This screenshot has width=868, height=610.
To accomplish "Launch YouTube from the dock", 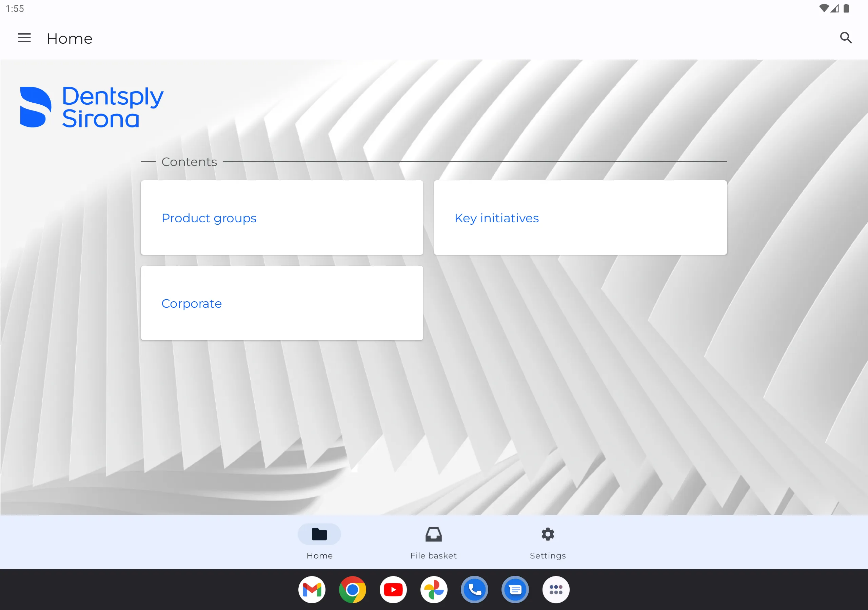I will coord(393,590).
